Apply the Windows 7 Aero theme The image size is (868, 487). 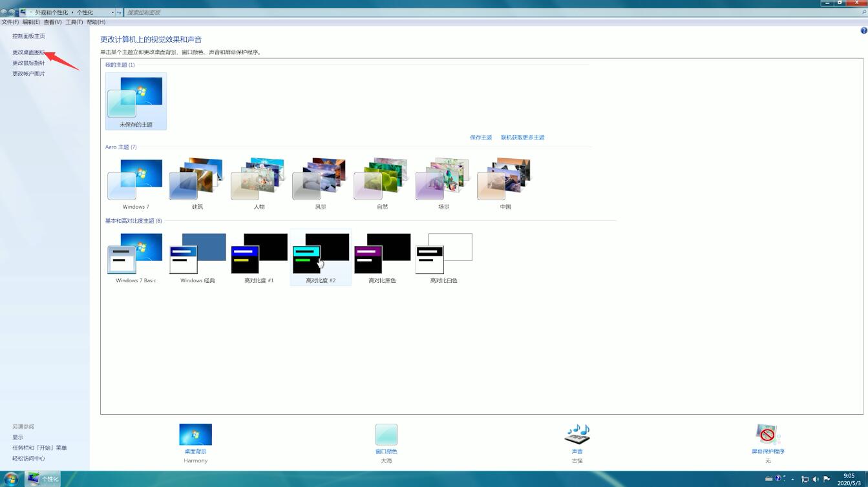[x=136, y=183]
